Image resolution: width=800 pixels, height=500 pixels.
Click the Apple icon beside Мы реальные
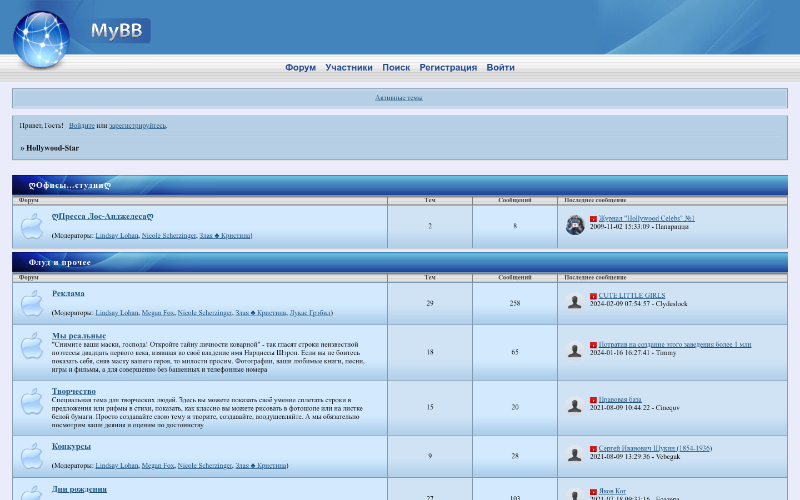point(32,351)
